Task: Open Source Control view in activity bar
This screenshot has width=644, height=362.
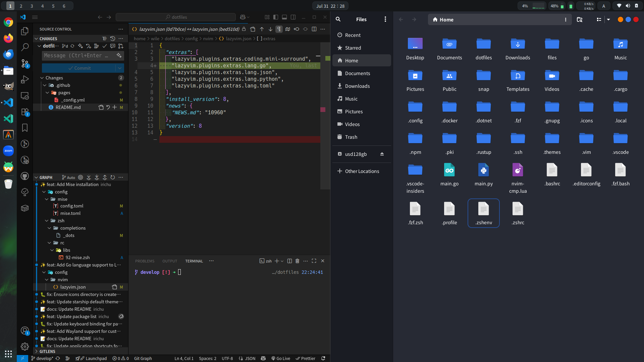Action: (x=25, y=63)
